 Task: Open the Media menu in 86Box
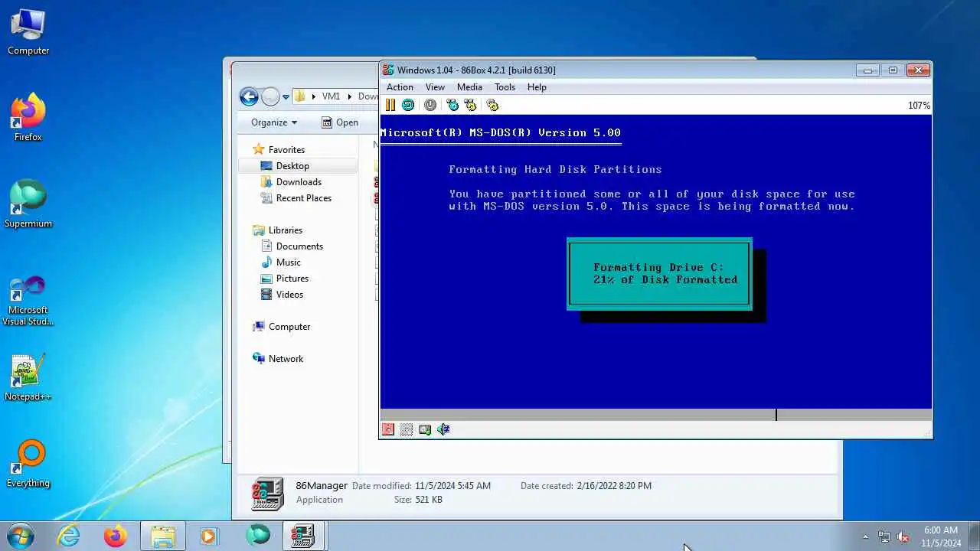point(469,87)
